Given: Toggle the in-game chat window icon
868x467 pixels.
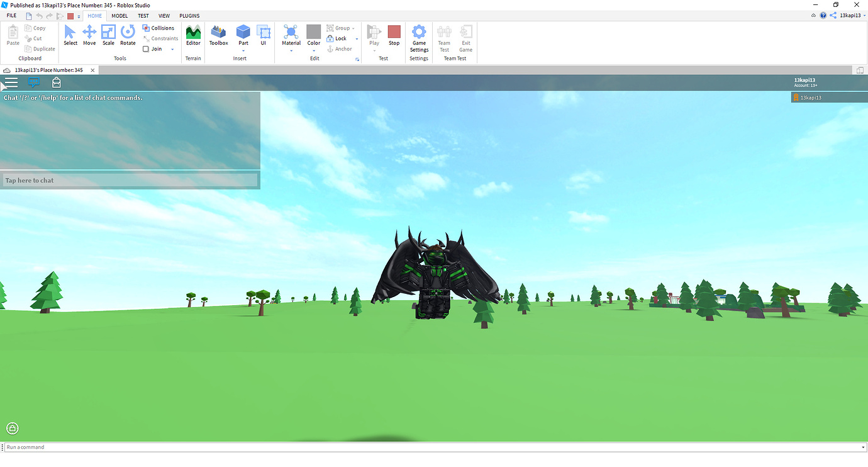Looking at the screenshot, I should (x=34, y=82).
